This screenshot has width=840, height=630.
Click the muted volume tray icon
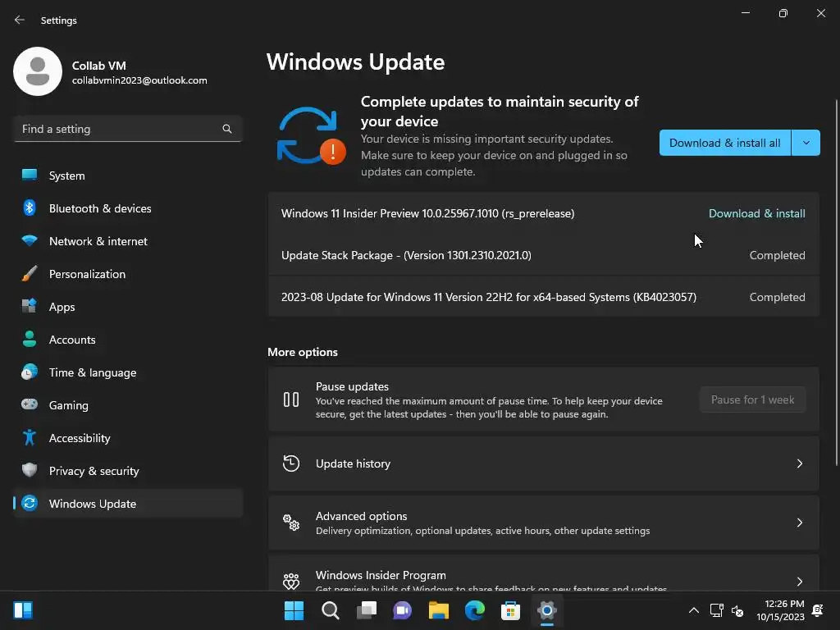[737, 610]
